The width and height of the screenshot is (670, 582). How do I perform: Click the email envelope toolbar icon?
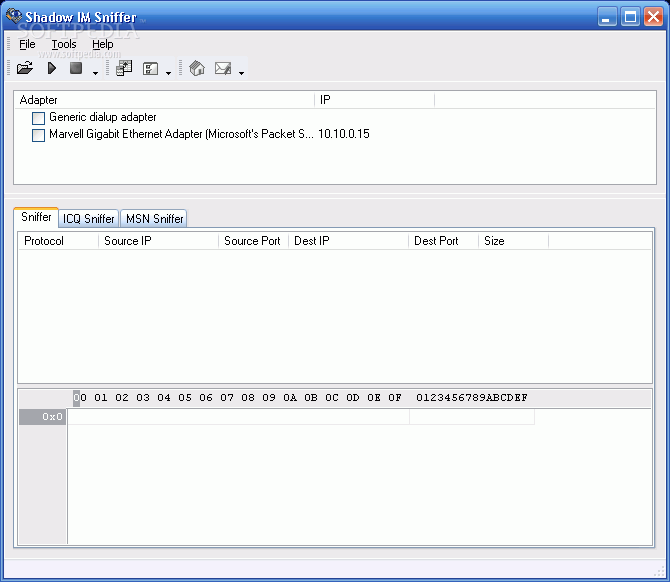click(x=223, y=68)
